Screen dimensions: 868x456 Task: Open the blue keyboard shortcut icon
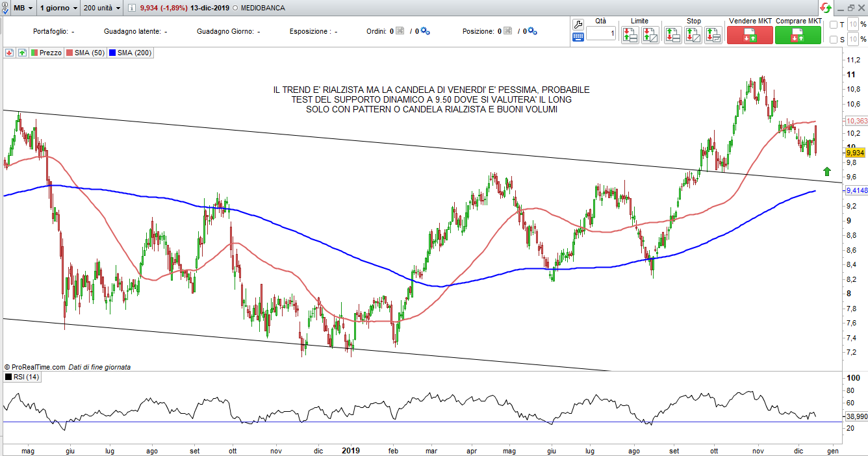pos(578,38)
